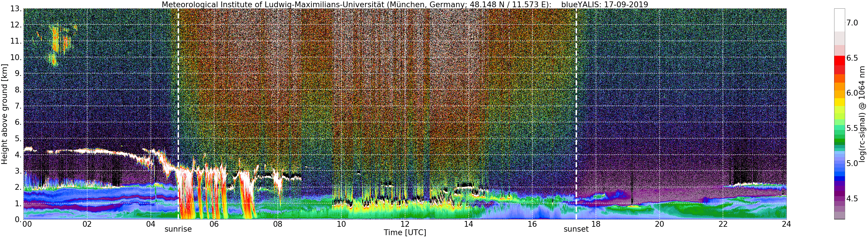Click the time tick label '24'
Image resolution: width=868 pixels, height=238 pixels.
click(x=786, y=224)
